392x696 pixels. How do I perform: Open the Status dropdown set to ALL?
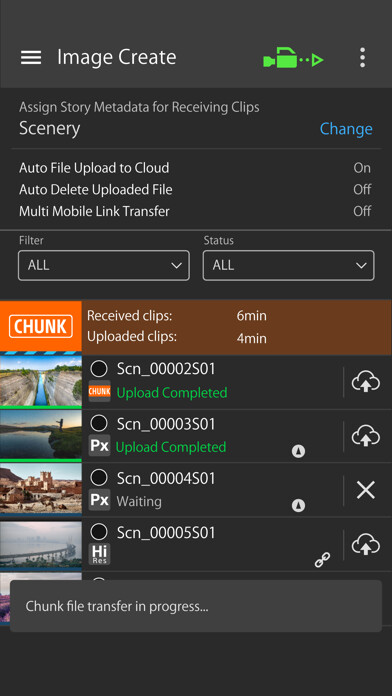[289, 265]
